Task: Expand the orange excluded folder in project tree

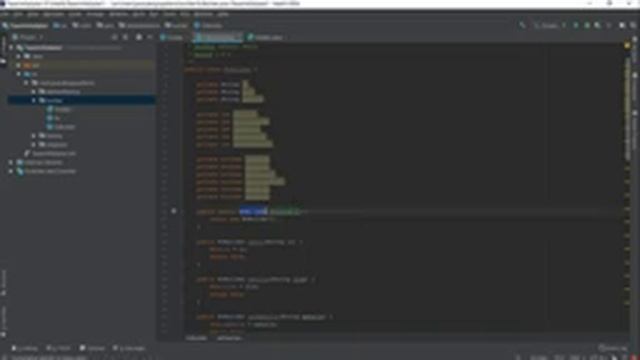Action: pos(18,65)
